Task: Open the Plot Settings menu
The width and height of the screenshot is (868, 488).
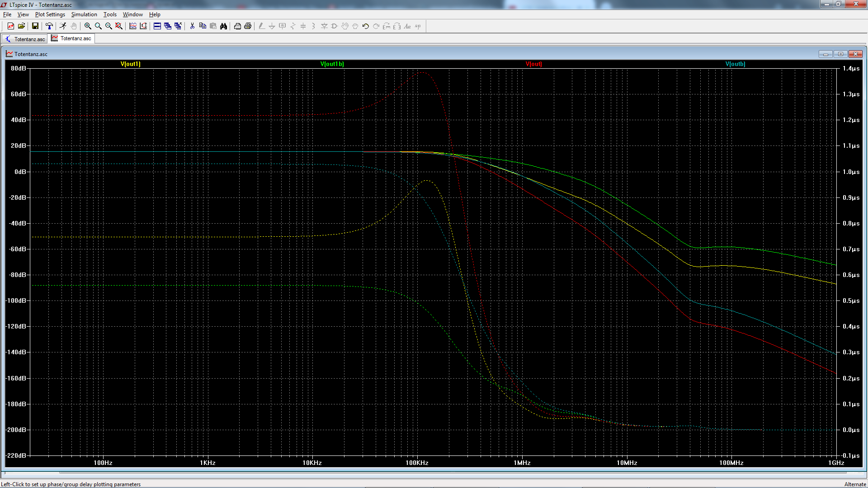Action: tap(50, 14)
